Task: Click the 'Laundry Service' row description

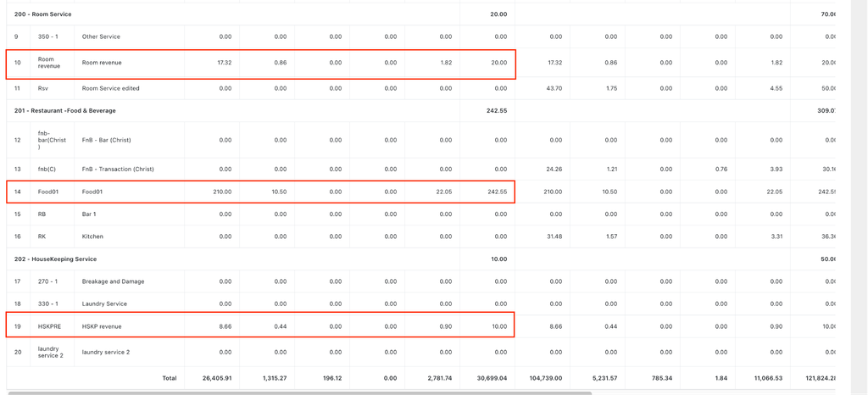Action: pyautogui.click(x=104, y=303)
